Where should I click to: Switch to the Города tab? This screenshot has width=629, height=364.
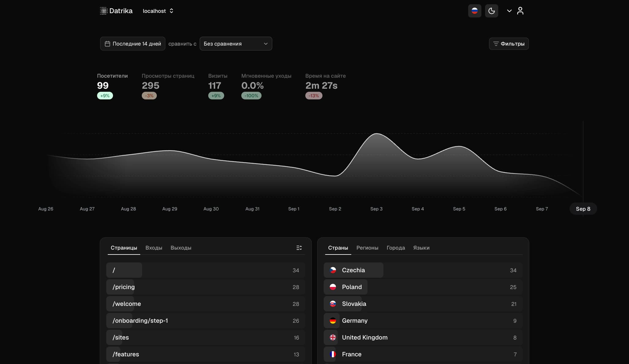tap(396, 248)
